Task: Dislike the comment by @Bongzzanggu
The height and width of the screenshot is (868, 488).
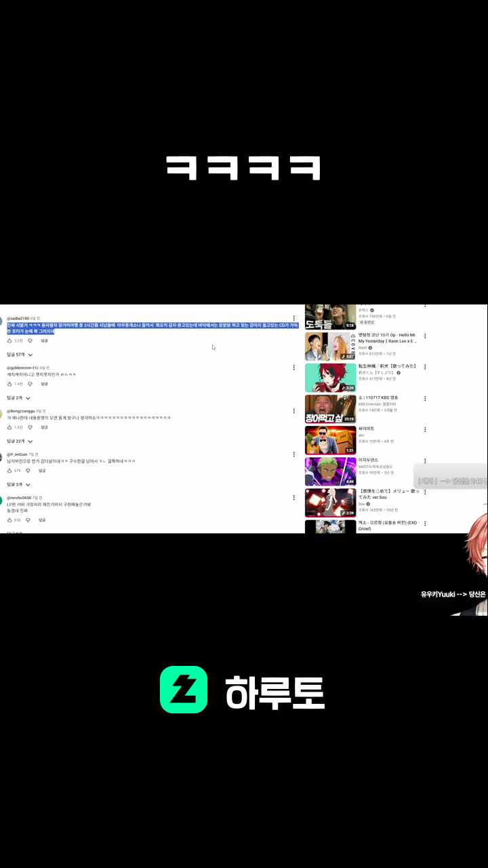Action: click(30, 427)
